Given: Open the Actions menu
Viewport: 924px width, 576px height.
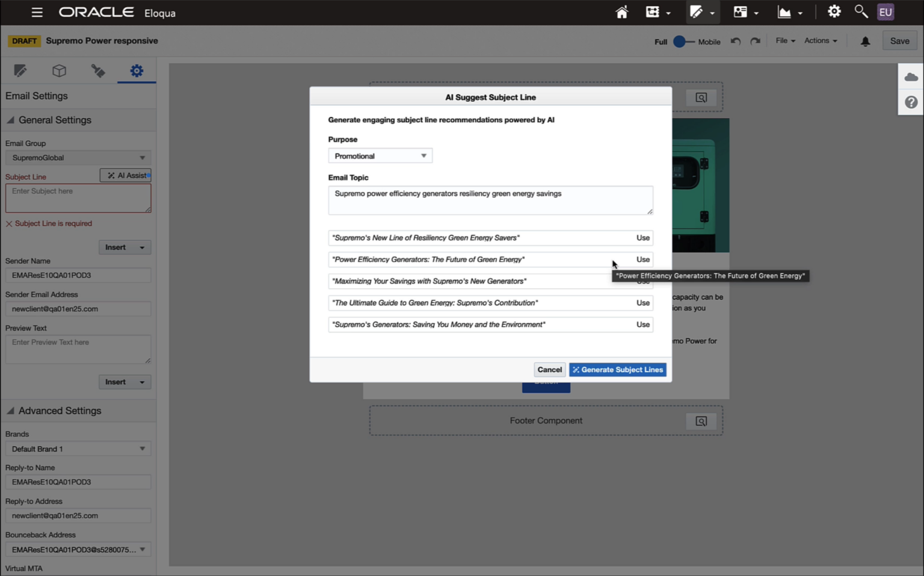Looking at the screenshot, I should (819, 40).
